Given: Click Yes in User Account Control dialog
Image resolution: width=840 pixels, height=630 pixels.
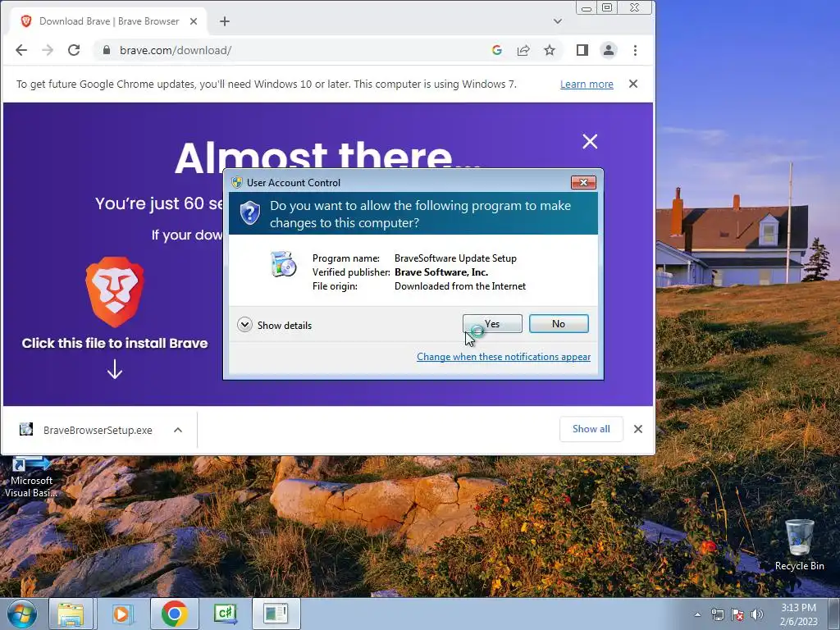Looking at the screenshot, I should pyautogui.click(x=492, y=323).
